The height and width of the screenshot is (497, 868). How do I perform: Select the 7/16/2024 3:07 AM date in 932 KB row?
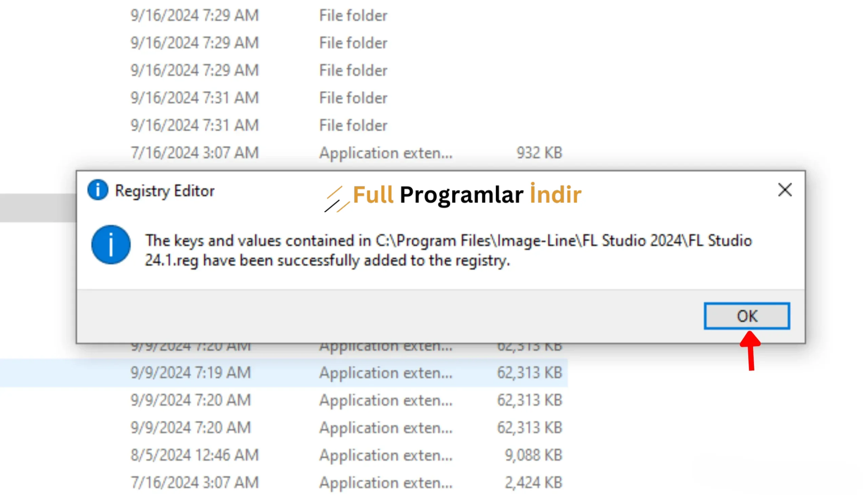point(195,153)
